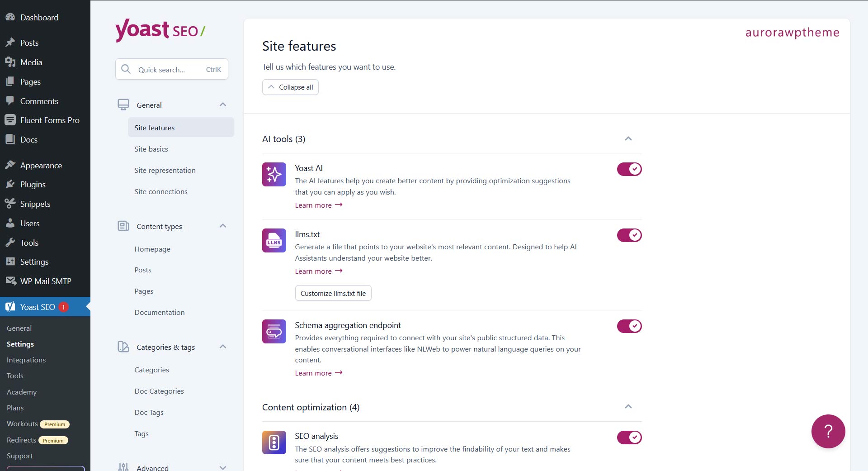
Task: Click the Appearance brush icon
Action: click(x=10, y=165)
